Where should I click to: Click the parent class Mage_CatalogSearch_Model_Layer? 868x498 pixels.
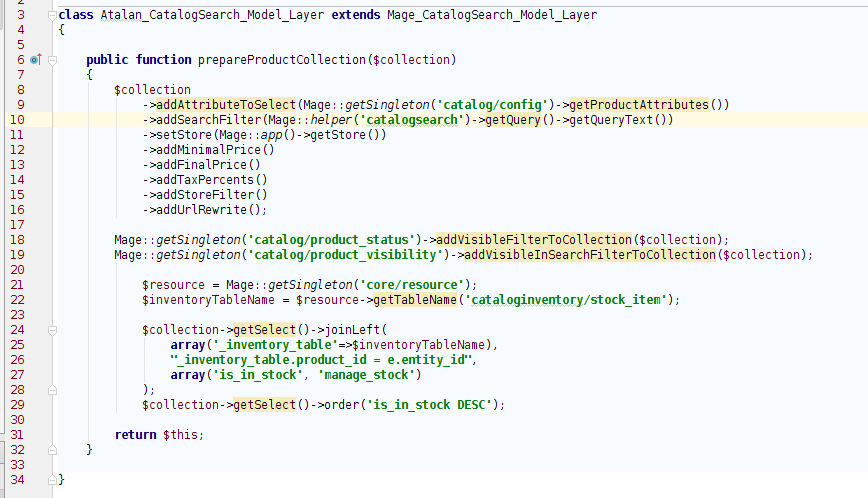[492, 15]
